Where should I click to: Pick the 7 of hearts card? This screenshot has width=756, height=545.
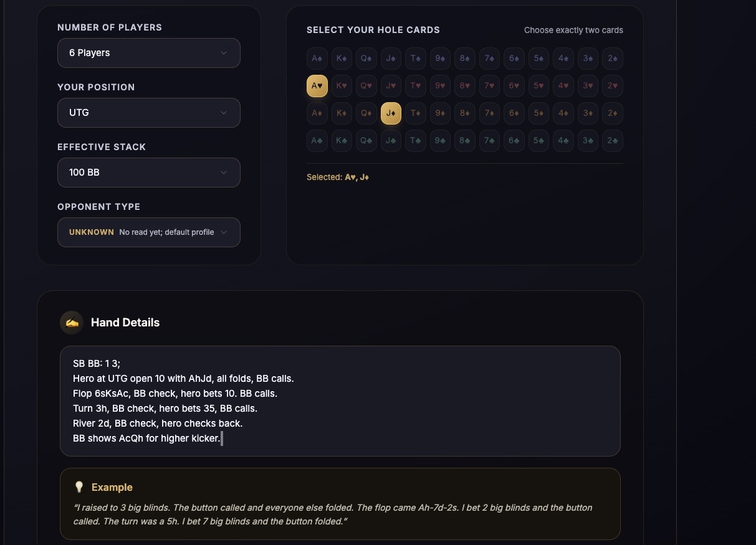tap(489, 86)
